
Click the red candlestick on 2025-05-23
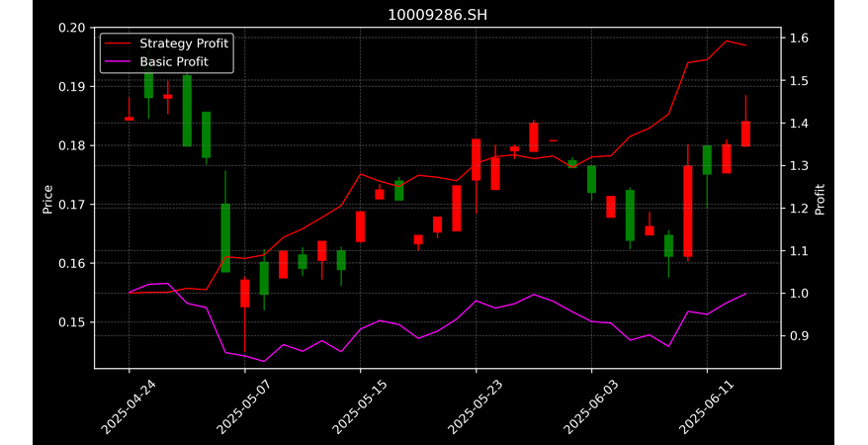coord(477,159)
